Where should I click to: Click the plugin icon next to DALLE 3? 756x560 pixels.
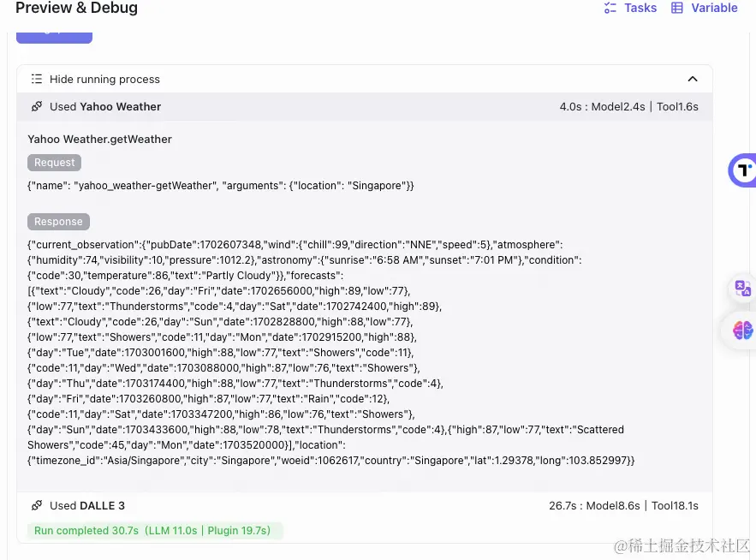37,506
